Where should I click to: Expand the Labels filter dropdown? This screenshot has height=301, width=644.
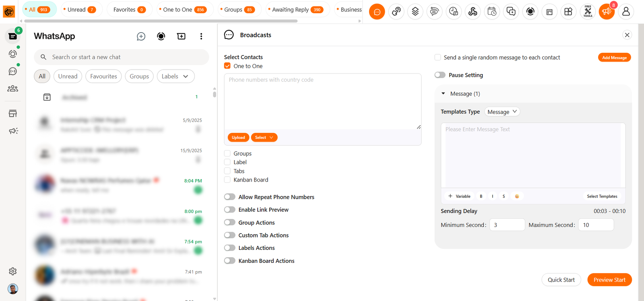click(x=175, y=76)
